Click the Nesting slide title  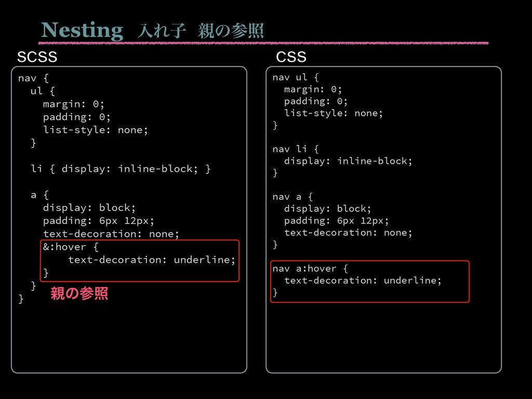pyautogui.click(x=82, y=31)
